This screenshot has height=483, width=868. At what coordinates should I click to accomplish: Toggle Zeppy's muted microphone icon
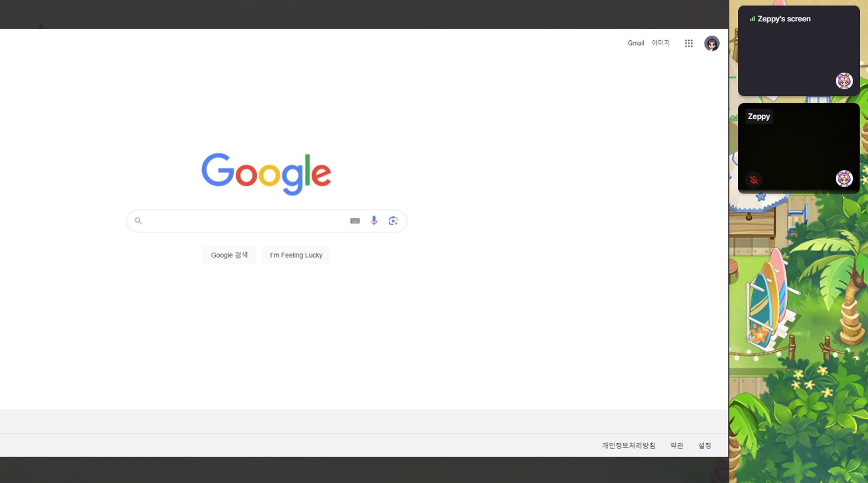(x=754, y=180)
